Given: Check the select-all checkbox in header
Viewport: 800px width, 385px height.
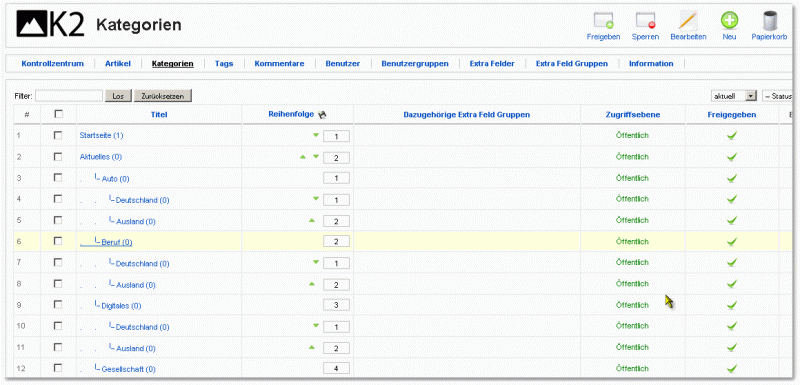Looking at the screenshot, I should click(58, 114).
